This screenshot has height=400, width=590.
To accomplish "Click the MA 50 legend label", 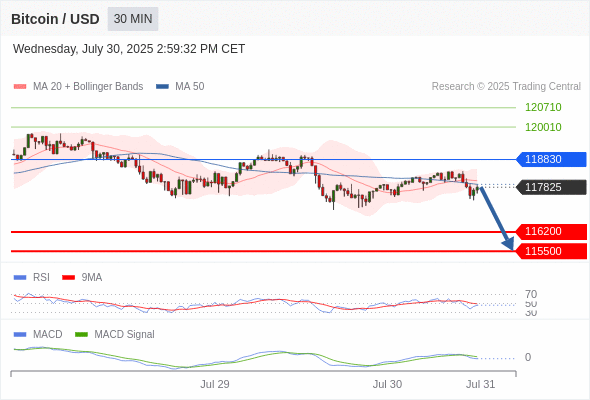I will click(190, 87).
